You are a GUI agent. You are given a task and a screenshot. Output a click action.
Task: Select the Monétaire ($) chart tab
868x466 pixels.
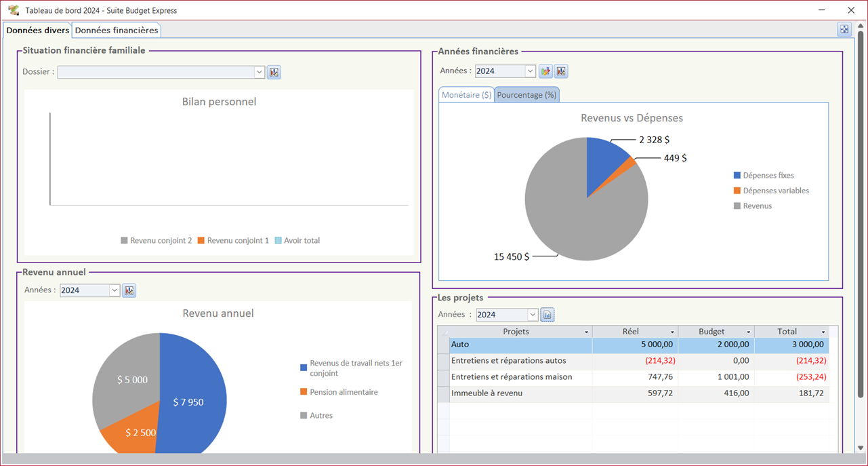[466, 95]
